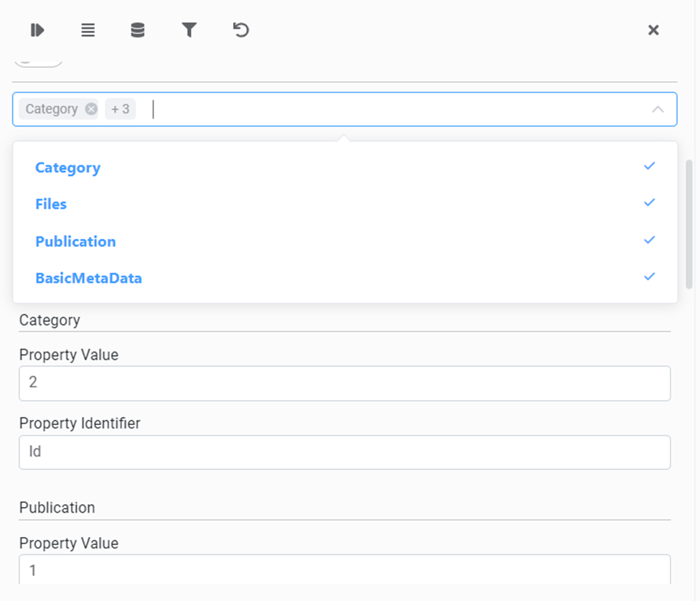This screenshot has width=700, height=601.
Task: Uncheck the Category option checkmark
Action: click(649, 166)
